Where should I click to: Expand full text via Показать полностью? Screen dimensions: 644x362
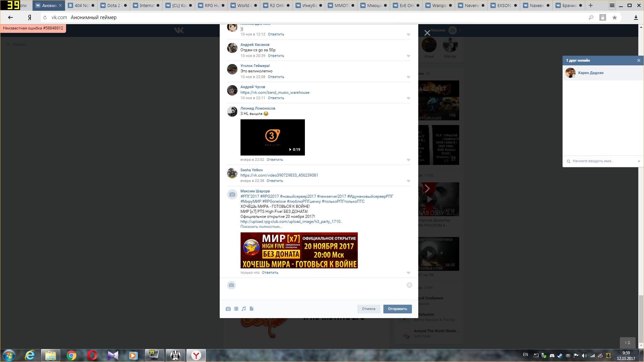point(261,227)
